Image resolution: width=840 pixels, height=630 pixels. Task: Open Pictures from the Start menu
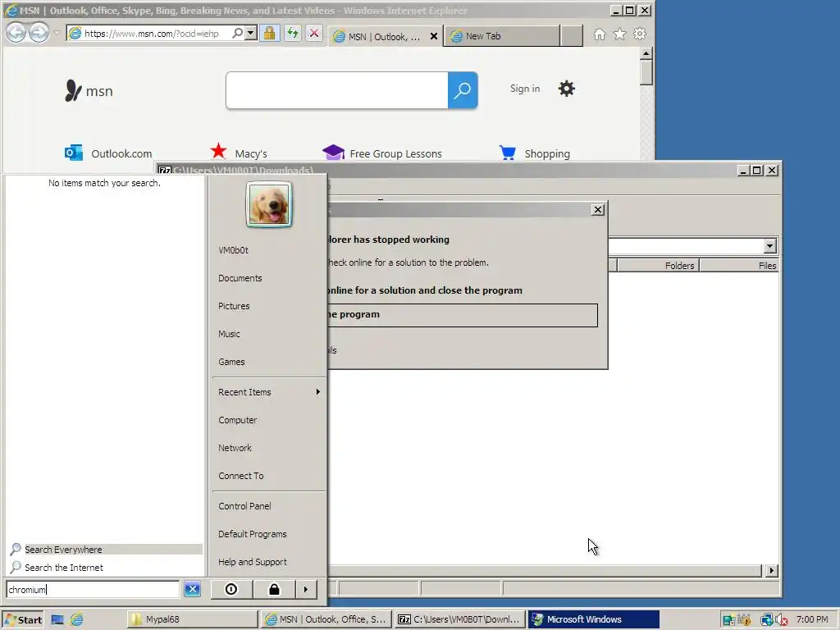point(234,306)
